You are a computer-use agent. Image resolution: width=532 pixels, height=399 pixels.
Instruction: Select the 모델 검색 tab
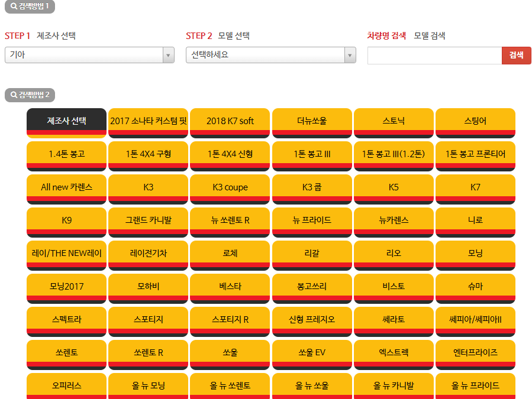tap(430, 35)
